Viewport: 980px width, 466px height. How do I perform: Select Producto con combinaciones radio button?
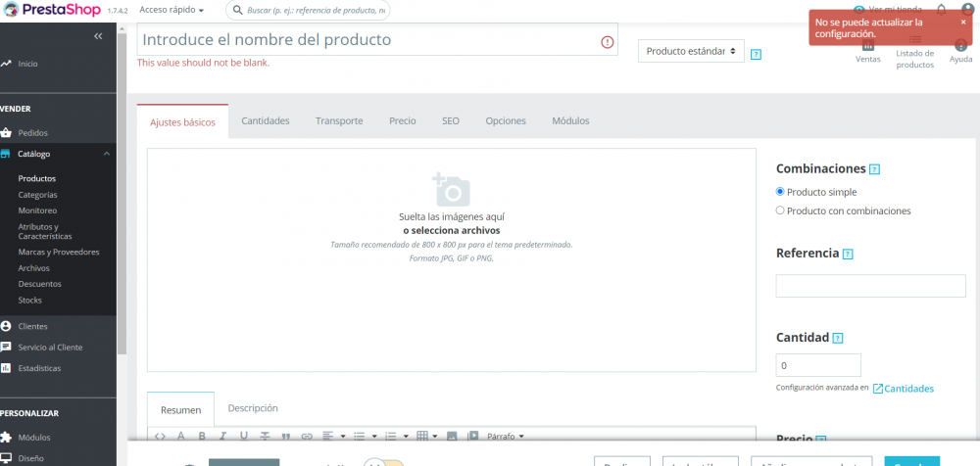[780, 210]
